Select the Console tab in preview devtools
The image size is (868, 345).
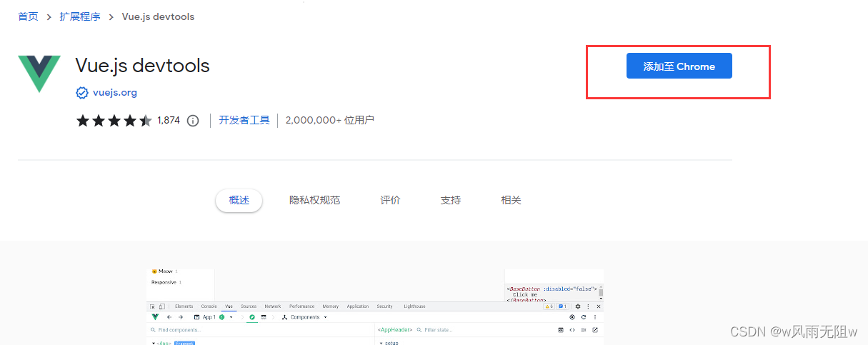[x=209, y=306]
